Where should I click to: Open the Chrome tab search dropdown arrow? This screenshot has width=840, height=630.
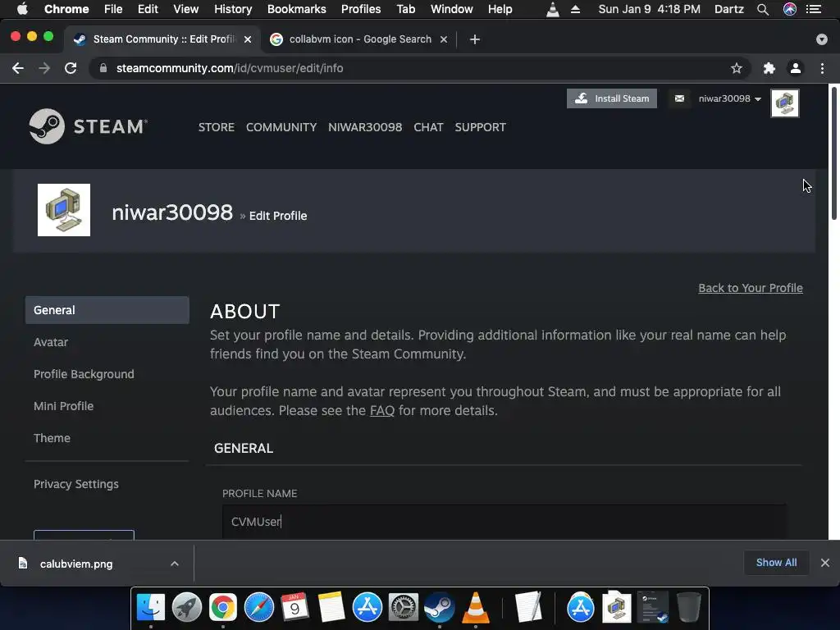(x=822, y=39)
